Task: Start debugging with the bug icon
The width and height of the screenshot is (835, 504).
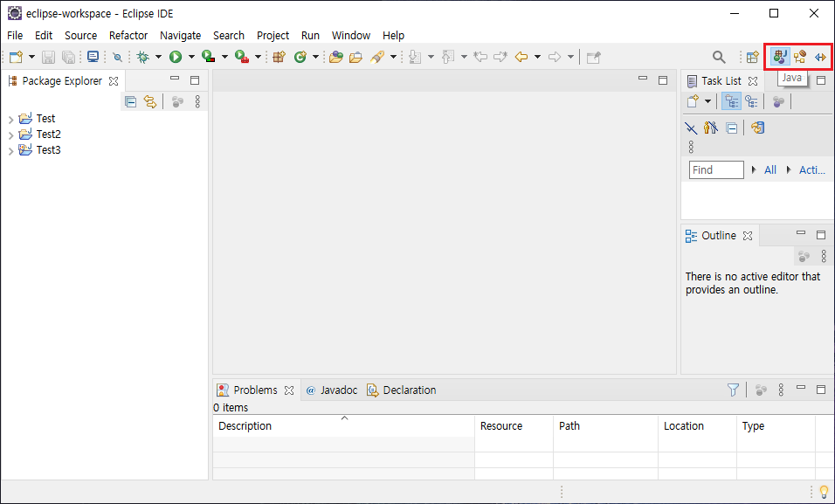Action: pos(142,57)
